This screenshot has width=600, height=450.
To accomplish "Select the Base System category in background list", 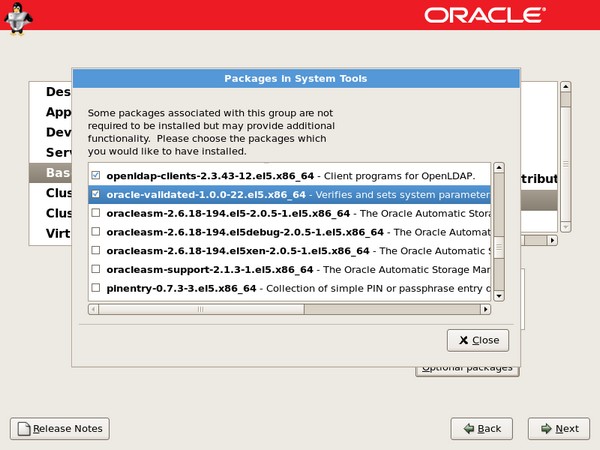I will point(50,173).
